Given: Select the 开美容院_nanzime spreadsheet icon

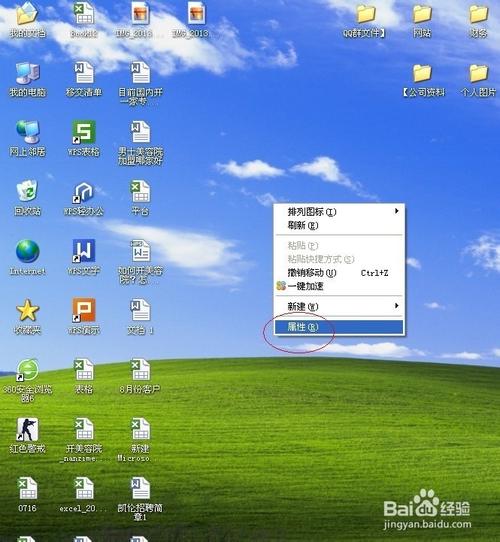Looking at the screenshot, I should pyautogui.click(x=84, y=429).
